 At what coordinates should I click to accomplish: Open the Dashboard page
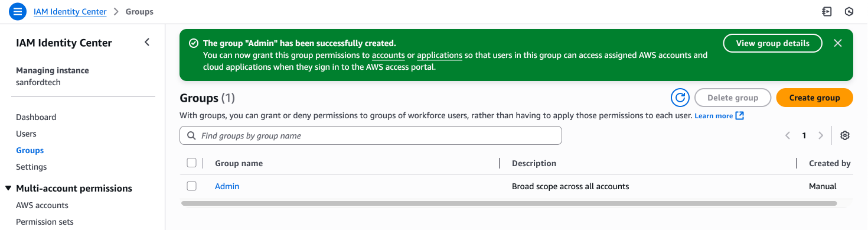point(36,117)
